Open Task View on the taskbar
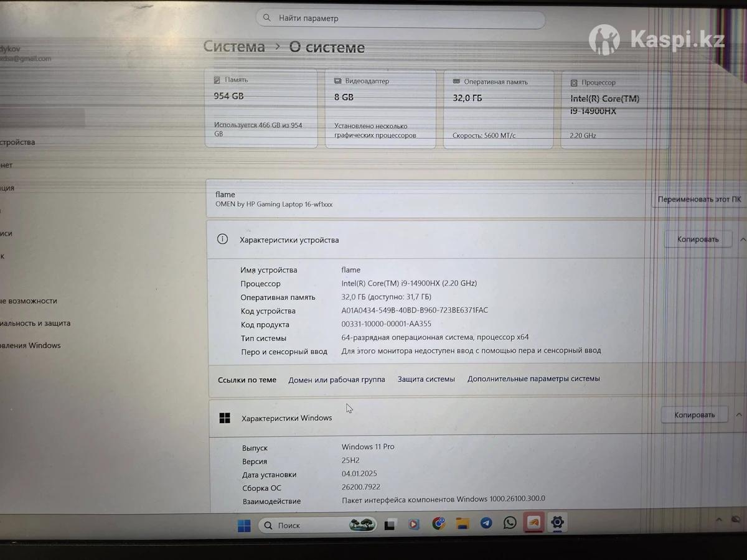The height and width of the screenshot is (560, 747). pos(390,525)
